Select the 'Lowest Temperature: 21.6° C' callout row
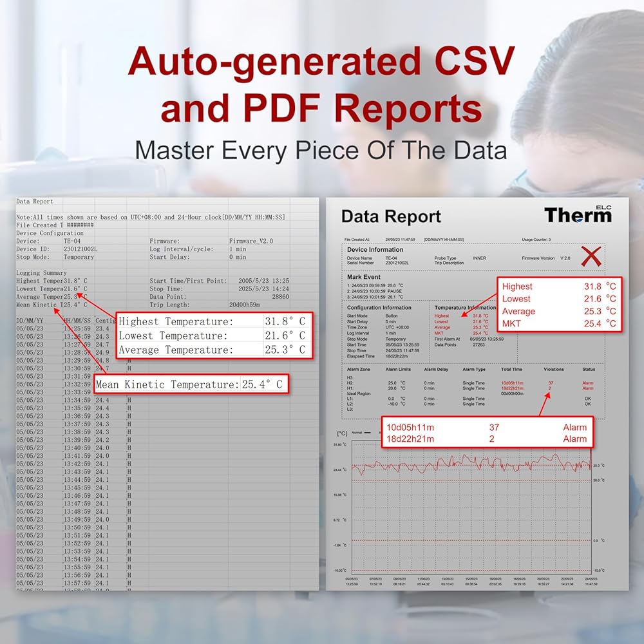 [212, 336]
